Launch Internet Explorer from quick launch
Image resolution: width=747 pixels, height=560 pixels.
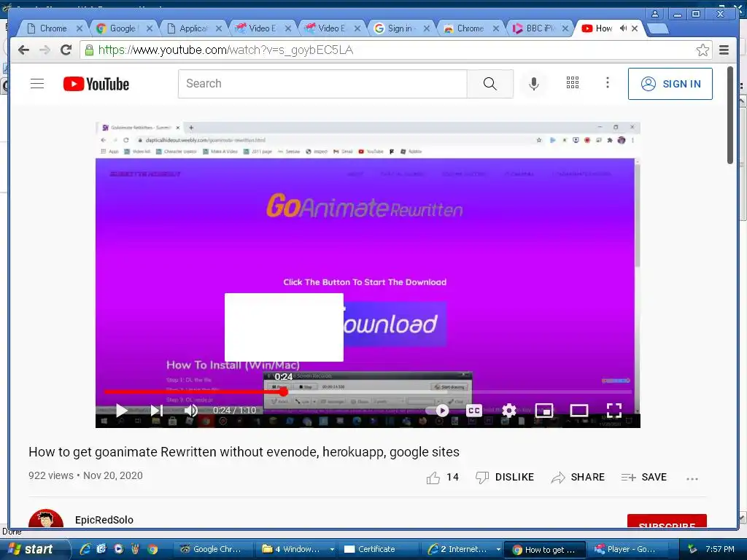tap(86, 549)
